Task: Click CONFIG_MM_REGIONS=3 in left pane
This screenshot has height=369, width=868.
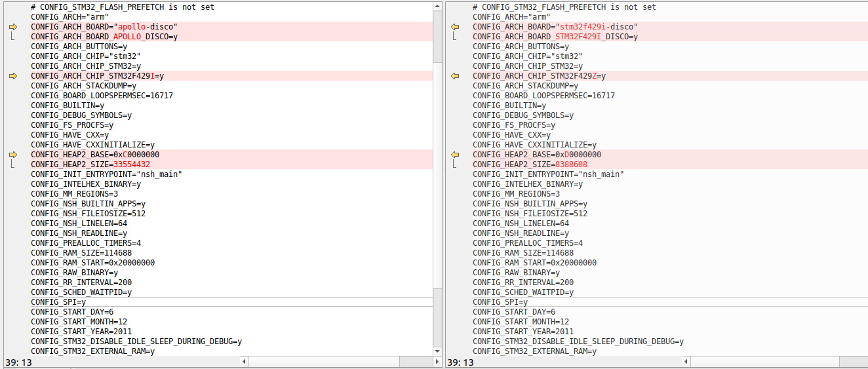Action: click(x=74, y=194)
